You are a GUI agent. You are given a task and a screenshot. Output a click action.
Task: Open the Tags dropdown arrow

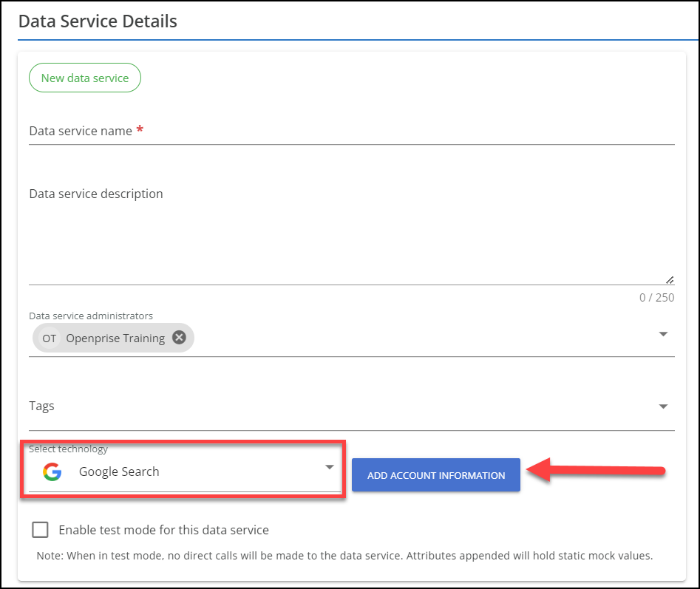[663, 406]
